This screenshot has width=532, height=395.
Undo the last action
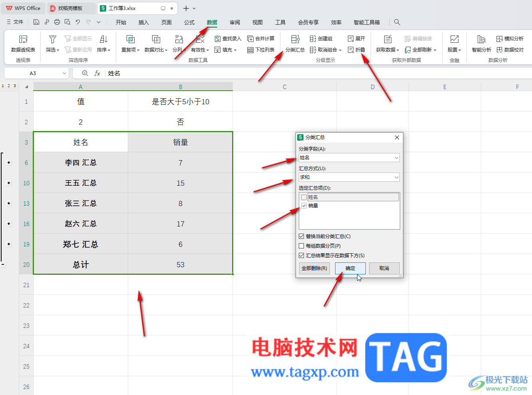click(x=78, y=22)
